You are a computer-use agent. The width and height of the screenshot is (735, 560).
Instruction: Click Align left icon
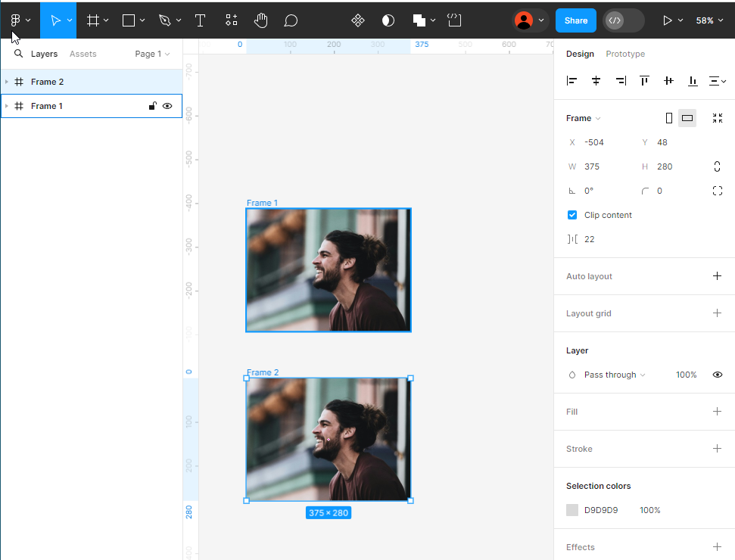tap(571, 81)
